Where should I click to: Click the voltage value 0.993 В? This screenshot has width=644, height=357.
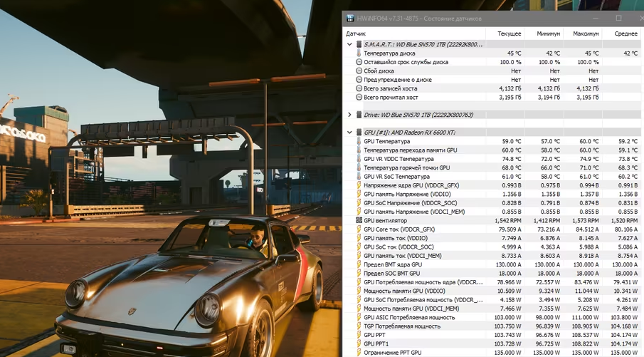tap(512, 185)
